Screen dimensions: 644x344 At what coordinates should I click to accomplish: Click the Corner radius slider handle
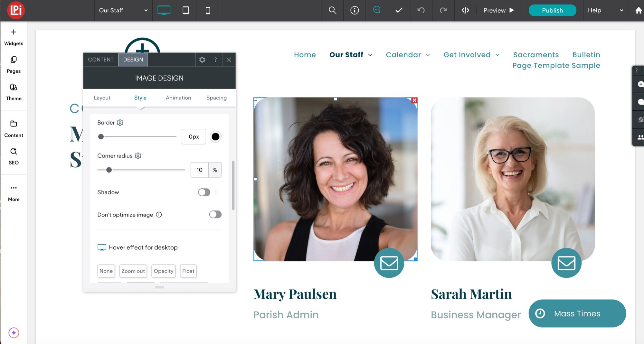tap(109, 170)
